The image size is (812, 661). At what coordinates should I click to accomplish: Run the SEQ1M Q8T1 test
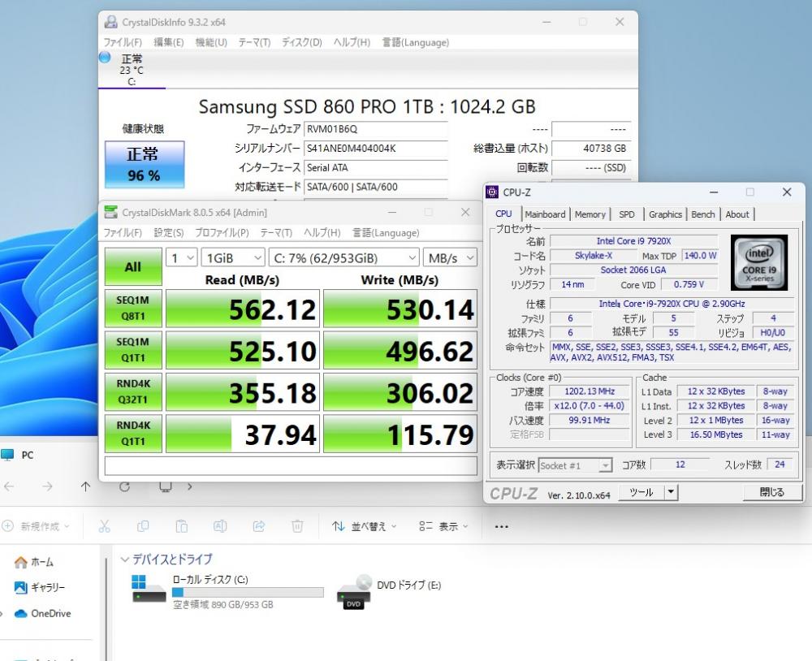[x=133, y=309]
